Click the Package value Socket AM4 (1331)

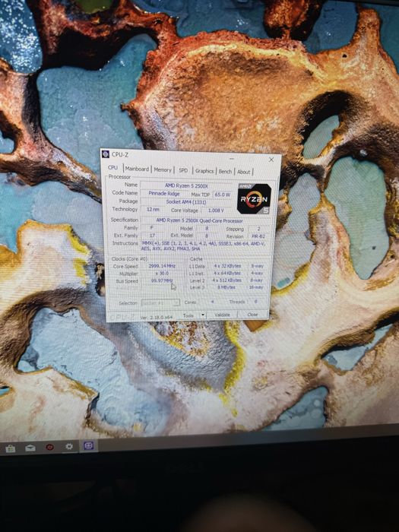pyautogui.click(x=186, y=201)
